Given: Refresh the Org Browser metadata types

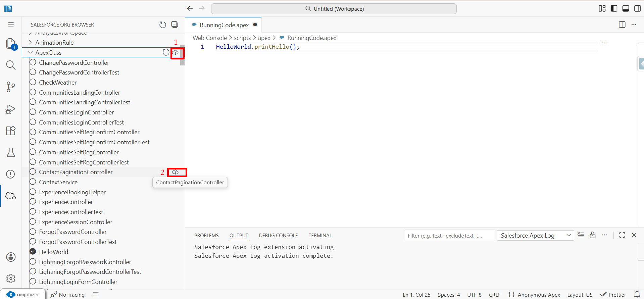Looking at the screenshot, I should (163, 24).
